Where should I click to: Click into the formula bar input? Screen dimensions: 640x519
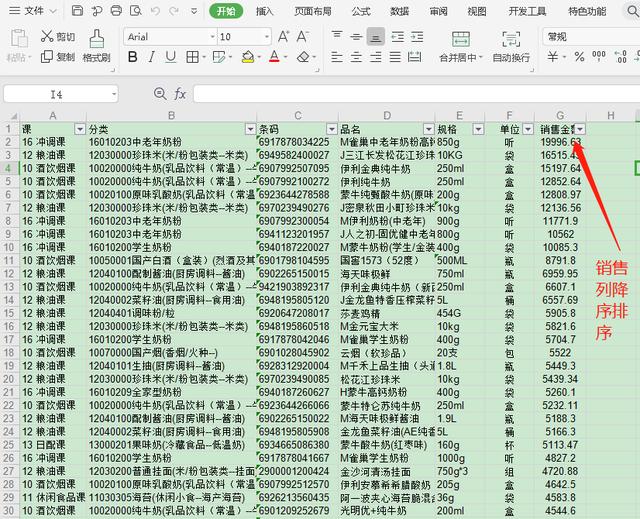click(416, 94)
